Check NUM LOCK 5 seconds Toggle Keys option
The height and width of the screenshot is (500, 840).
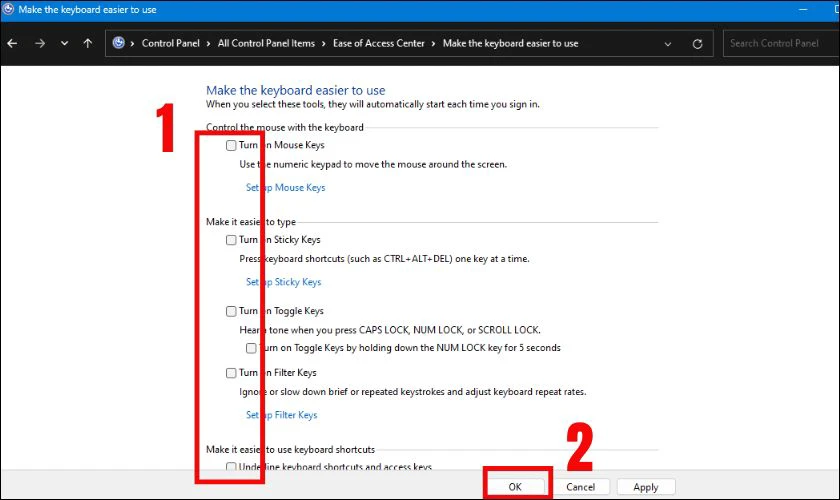(251, 348)
